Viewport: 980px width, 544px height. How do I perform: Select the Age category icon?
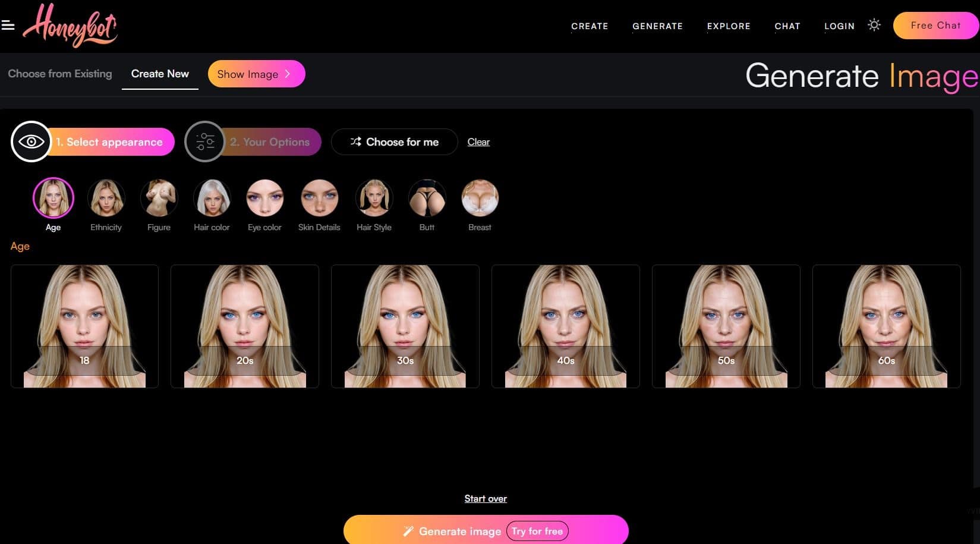pyautogui.click(x=53, y=198)
